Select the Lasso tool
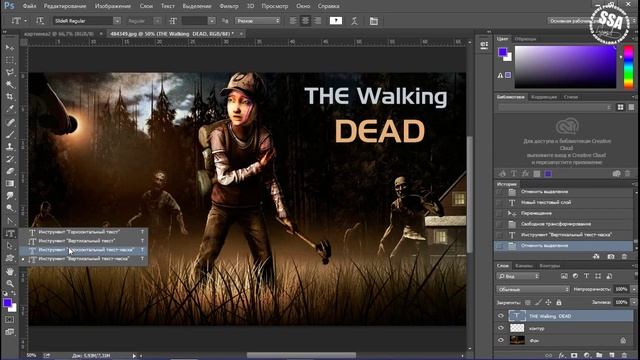This screenshot has height=360, width=640. tap(10, 72)
